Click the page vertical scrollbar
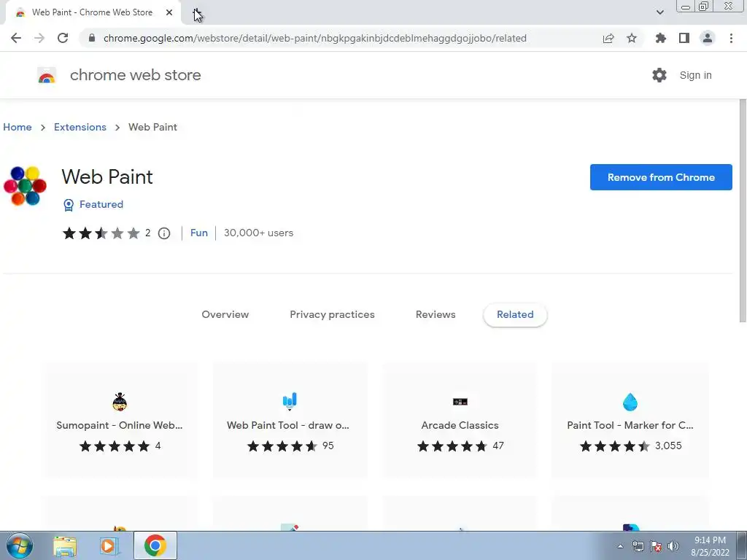The height and width of the screenshot is (560, 747). tap(742, 211)
